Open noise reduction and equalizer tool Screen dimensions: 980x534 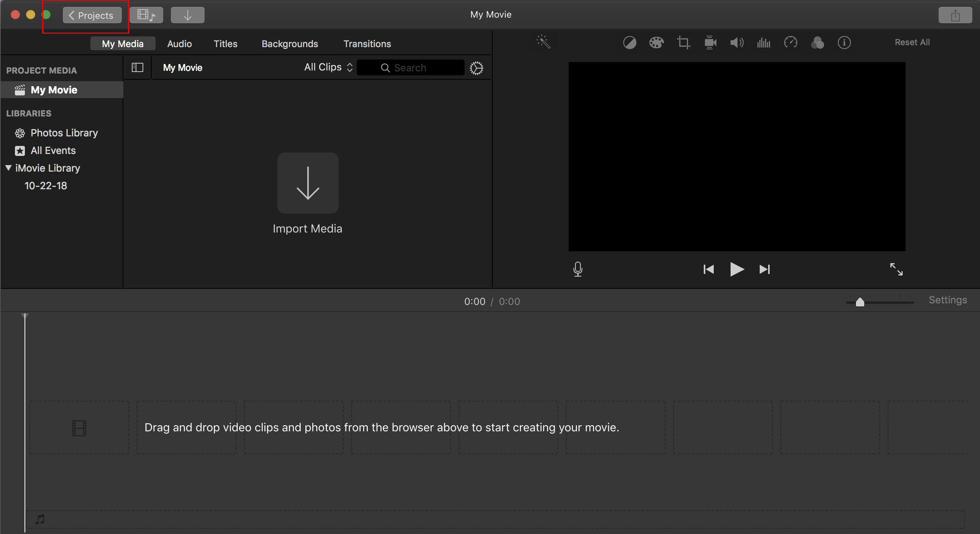pyautogui.click(x=763, y=43)
